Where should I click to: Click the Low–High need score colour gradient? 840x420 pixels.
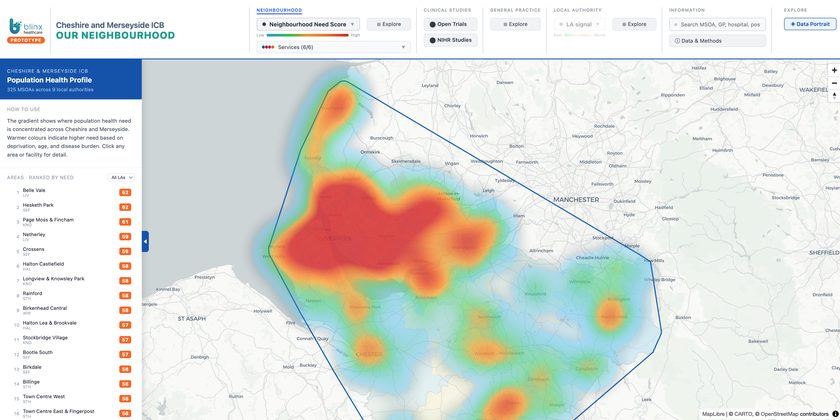pyautogui.click(x=308, y=35)
